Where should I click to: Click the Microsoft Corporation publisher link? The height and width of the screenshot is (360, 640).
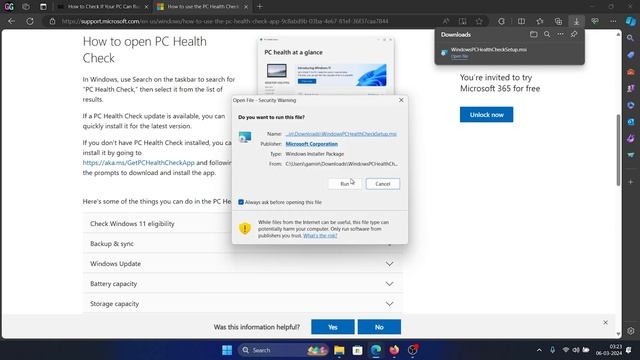(311, 144)
